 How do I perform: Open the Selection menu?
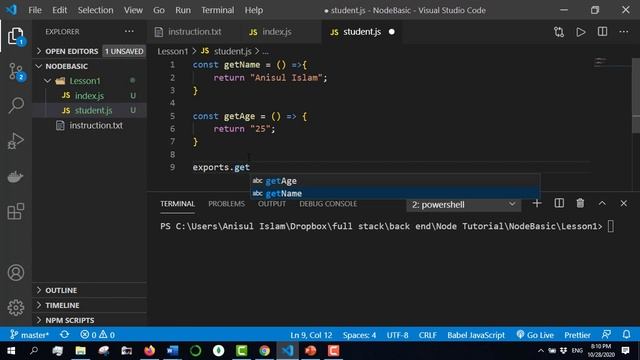click(96, 10)
